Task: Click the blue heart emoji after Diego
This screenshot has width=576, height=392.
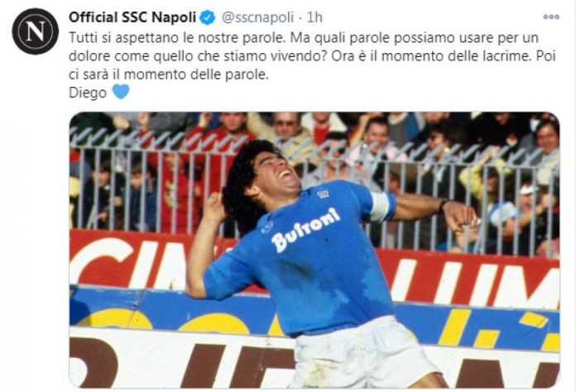Action: pos(121,92)
